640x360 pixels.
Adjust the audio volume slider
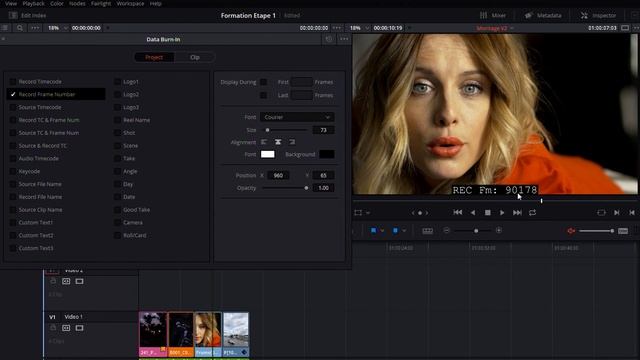(596, 231)
